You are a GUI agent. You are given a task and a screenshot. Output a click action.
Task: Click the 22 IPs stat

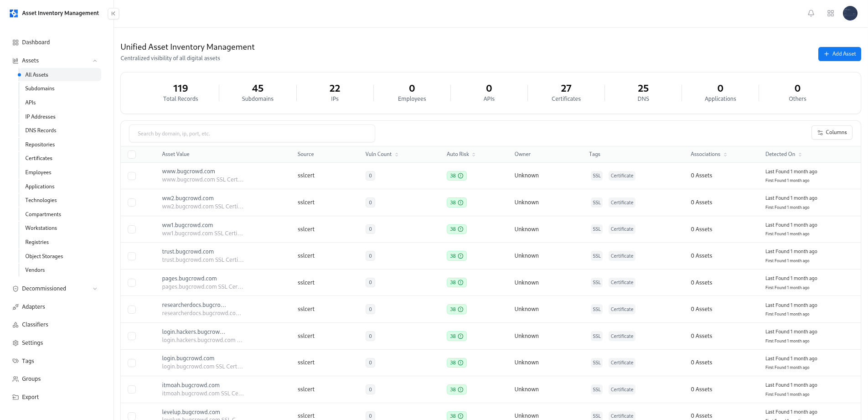(x=335, y=93)
